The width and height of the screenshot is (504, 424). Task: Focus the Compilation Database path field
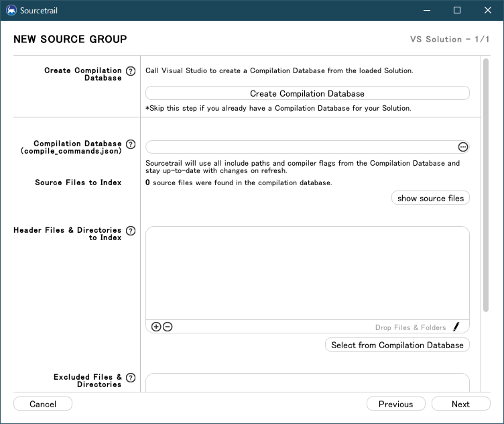(300, 147)
